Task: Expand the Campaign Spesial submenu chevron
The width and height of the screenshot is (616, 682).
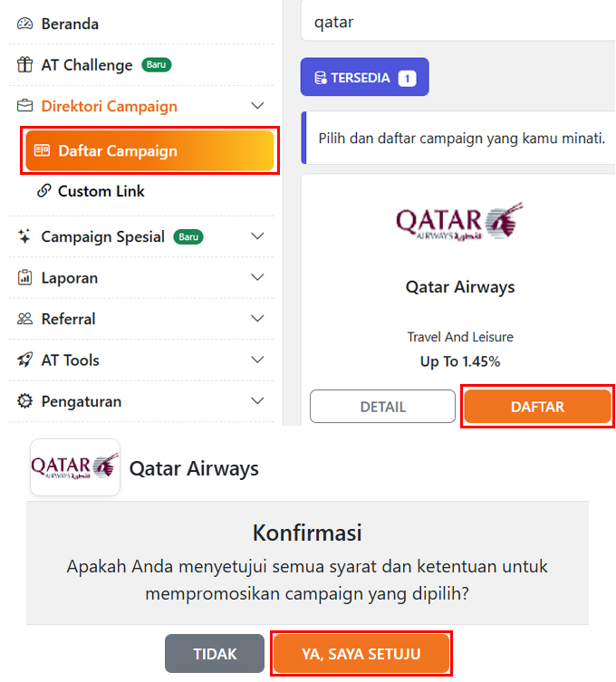Action: 257,236
